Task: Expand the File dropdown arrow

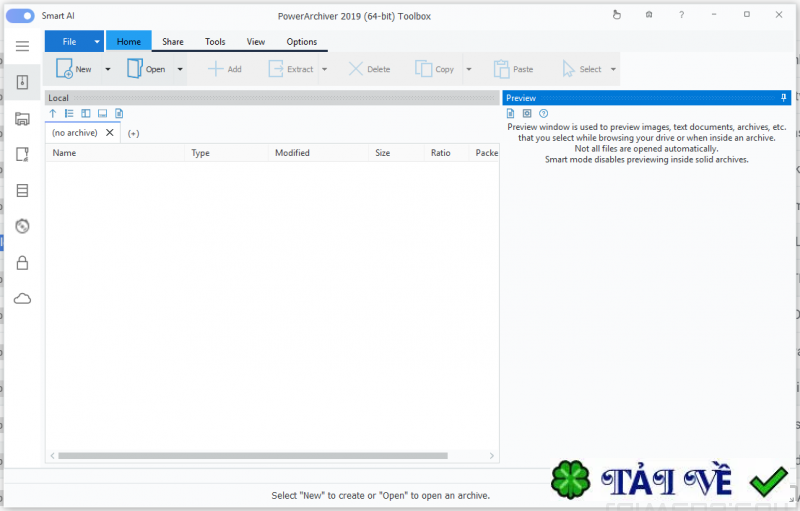Action: pyautogui.click(x=97, y=42)
